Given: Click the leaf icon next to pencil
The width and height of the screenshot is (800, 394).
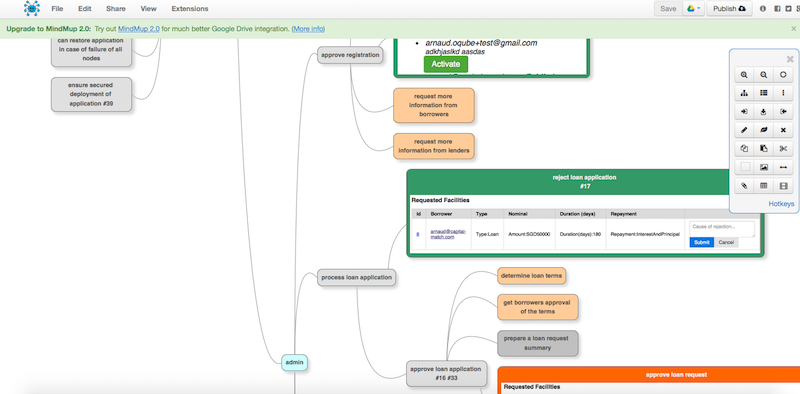Looking at the screenshot, I should (x=763, y=130).
